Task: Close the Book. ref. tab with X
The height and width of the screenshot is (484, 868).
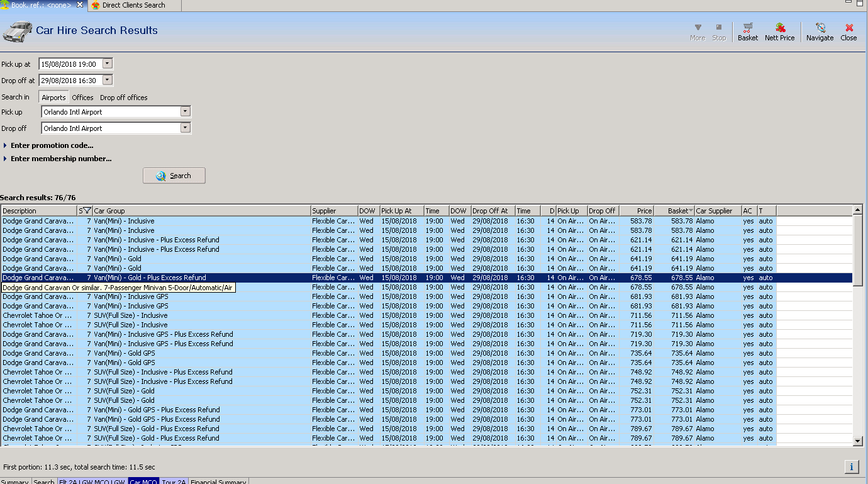Action: click(x=80, y=5)
